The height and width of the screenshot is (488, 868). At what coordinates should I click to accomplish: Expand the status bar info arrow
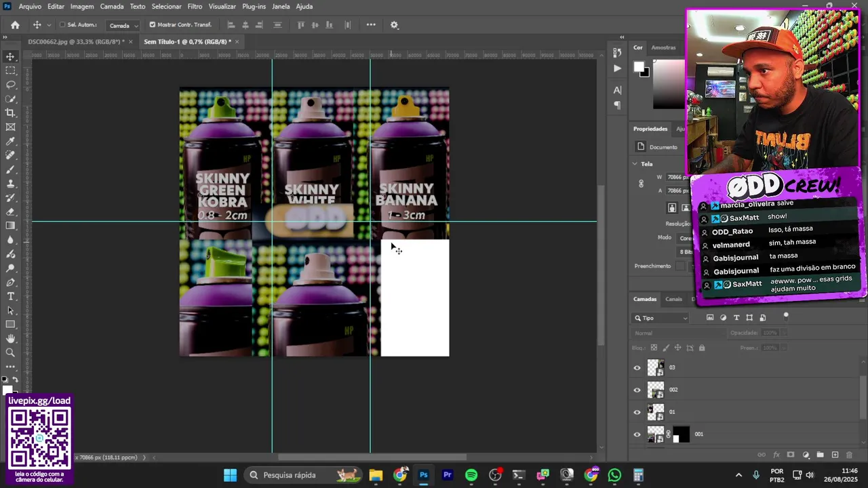tap(144, 457)
